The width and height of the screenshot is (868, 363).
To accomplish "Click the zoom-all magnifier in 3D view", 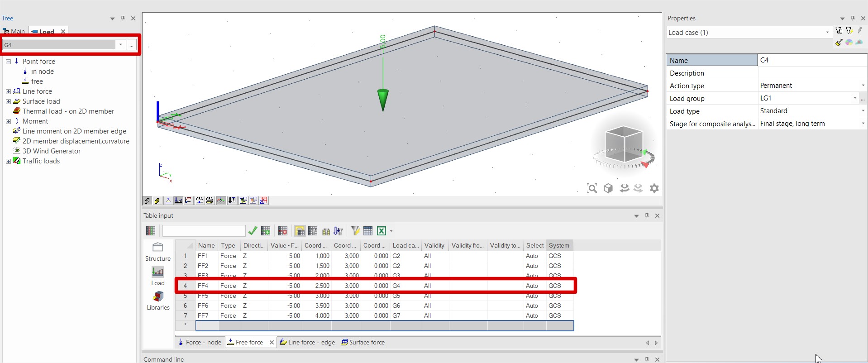I will (x=591, y=188).
